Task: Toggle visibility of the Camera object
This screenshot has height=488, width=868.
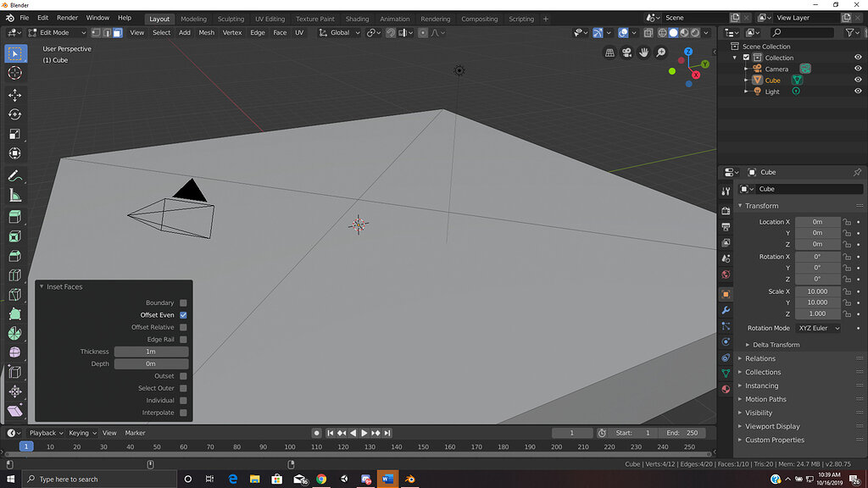Action: [856, 69]
